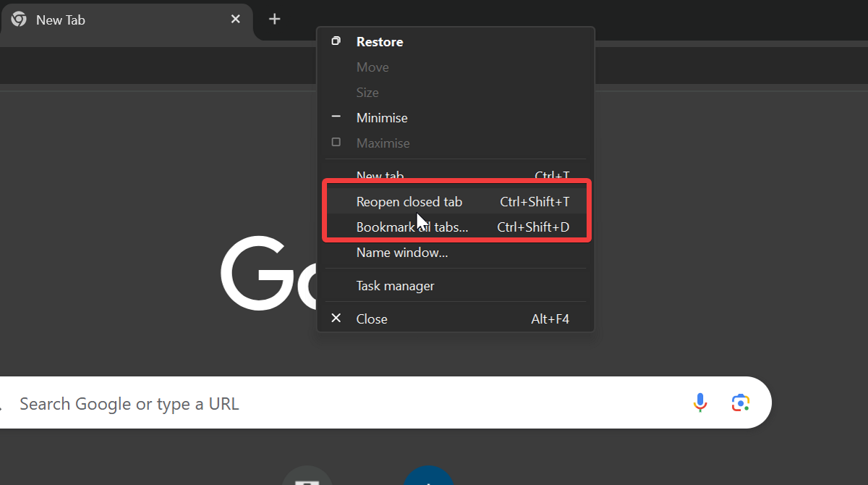This screenshot has width=868, height=485.
Task: Click the restore window icon beside Restore
Action: [336, 41]
